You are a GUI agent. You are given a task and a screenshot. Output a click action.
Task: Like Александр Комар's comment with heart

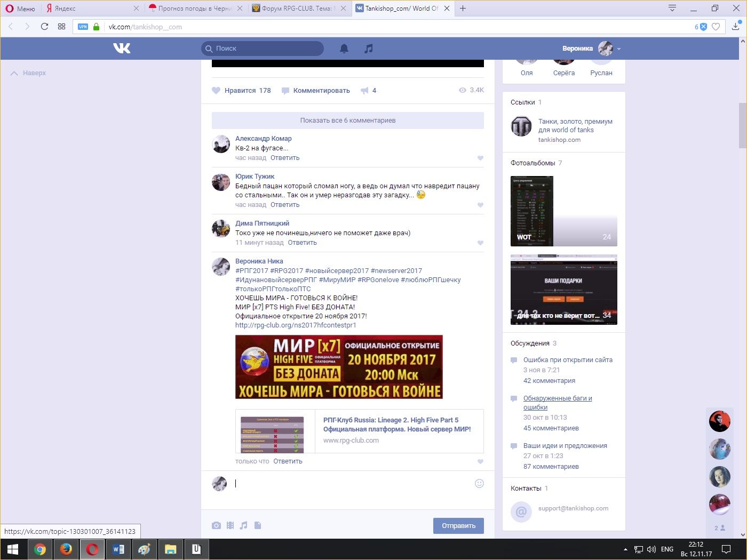480,158
